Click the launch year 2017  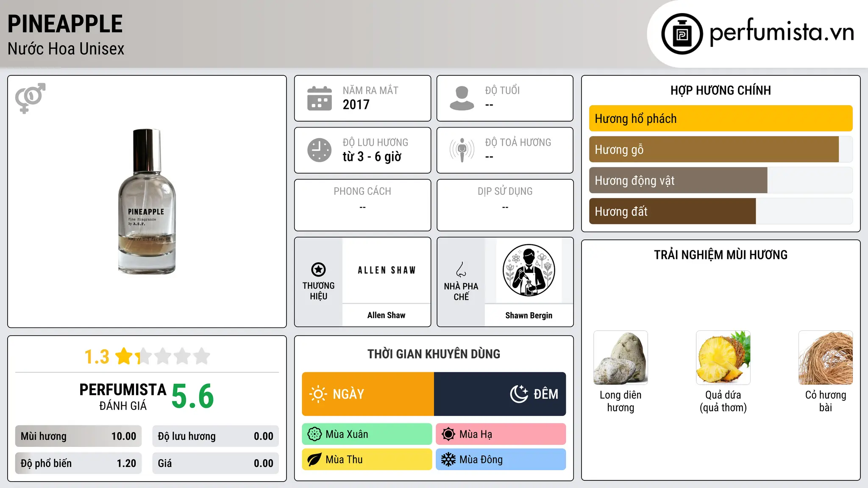point(356,105)
